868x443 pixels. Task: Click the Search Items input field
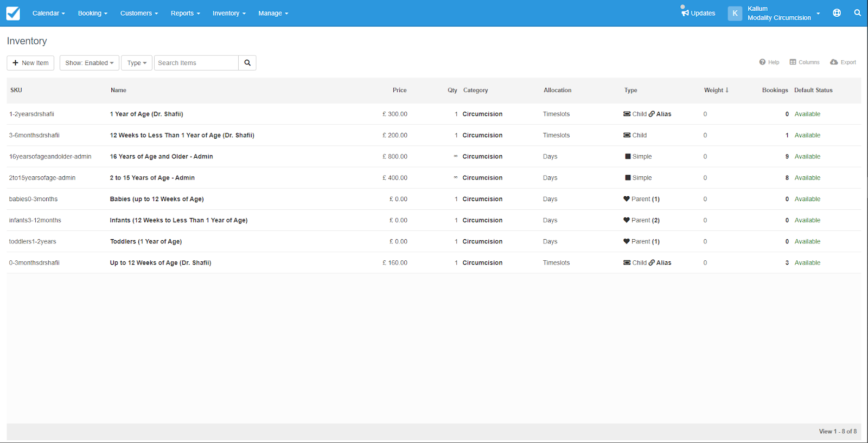coord(196,63)
